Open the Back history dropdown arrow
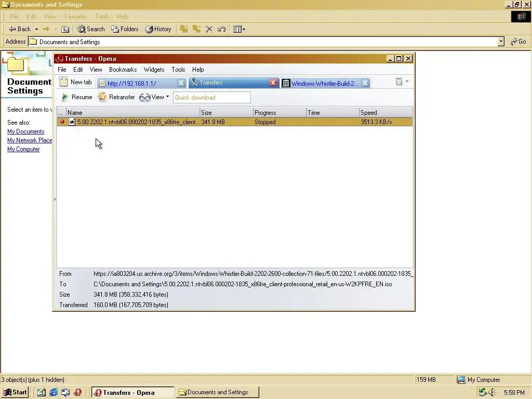 tap(37, 29)
